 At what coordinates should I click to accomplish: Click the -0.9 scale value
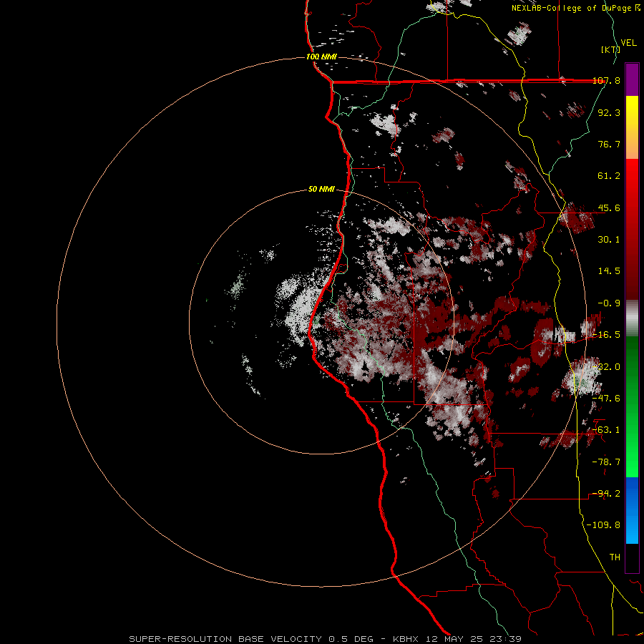[609, 303]
